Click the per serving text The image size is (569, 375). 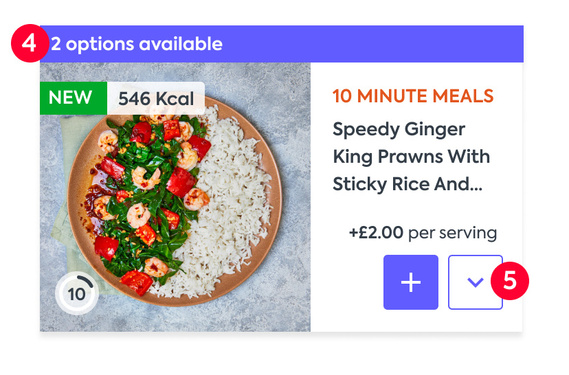[x=453, y=233]
